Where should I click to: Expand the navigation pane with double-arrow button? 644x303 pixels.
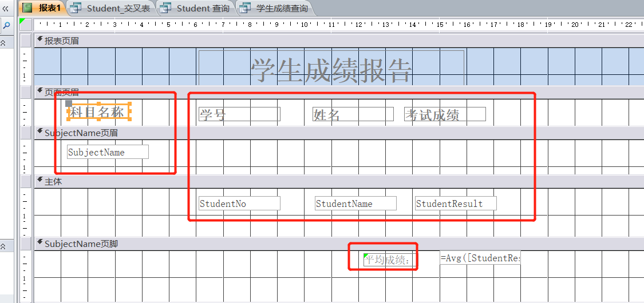tap(6, 8)
